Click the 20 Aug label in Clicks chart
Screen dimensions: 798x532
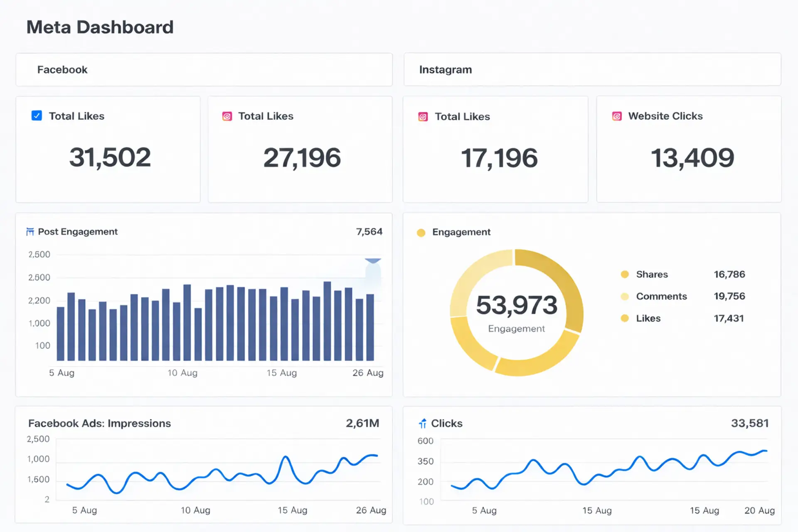(759, 510)
